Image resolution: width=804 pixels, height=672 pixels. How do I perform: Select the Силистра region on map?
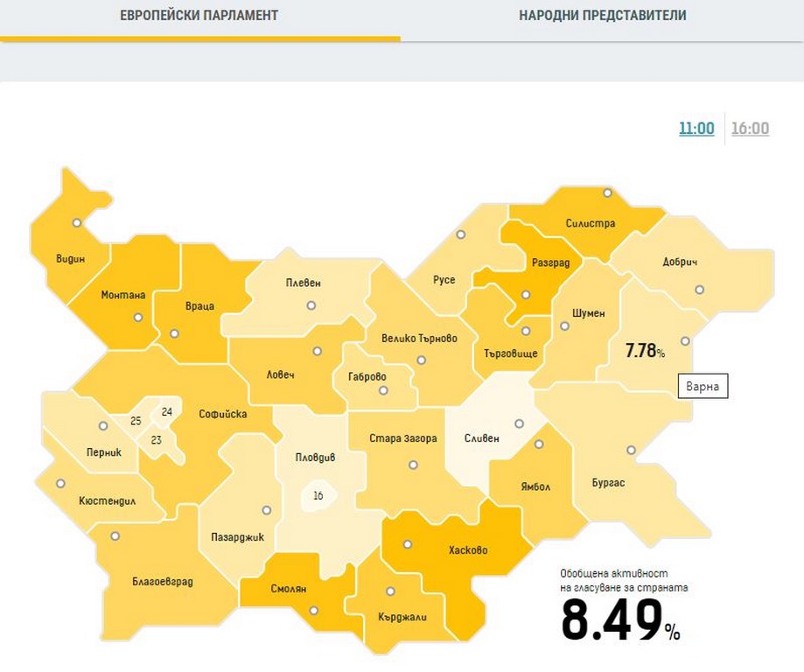coord(590,223)
